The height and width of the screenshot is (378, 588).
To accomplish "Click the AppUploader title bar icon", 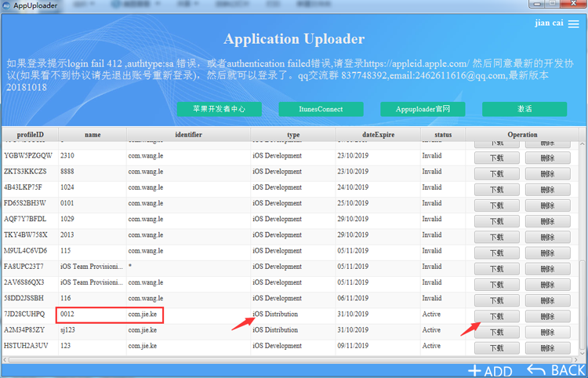I will tap(6, 5).
